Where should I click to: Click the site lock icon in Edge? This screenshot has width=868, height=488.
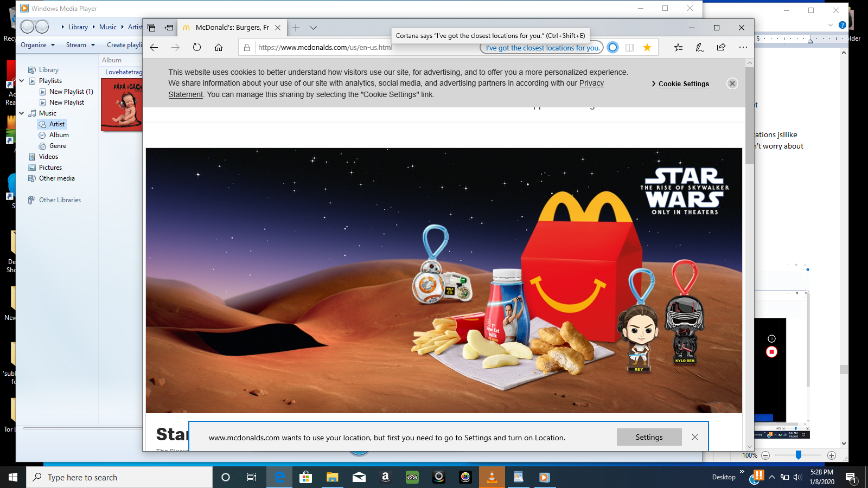coord(247,48)
